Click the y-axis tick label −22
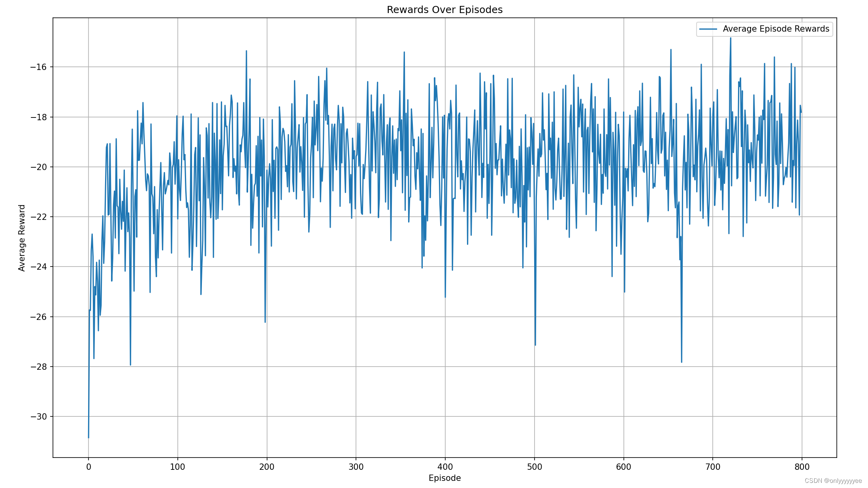 pyautogui.click(x=38, y=217)
